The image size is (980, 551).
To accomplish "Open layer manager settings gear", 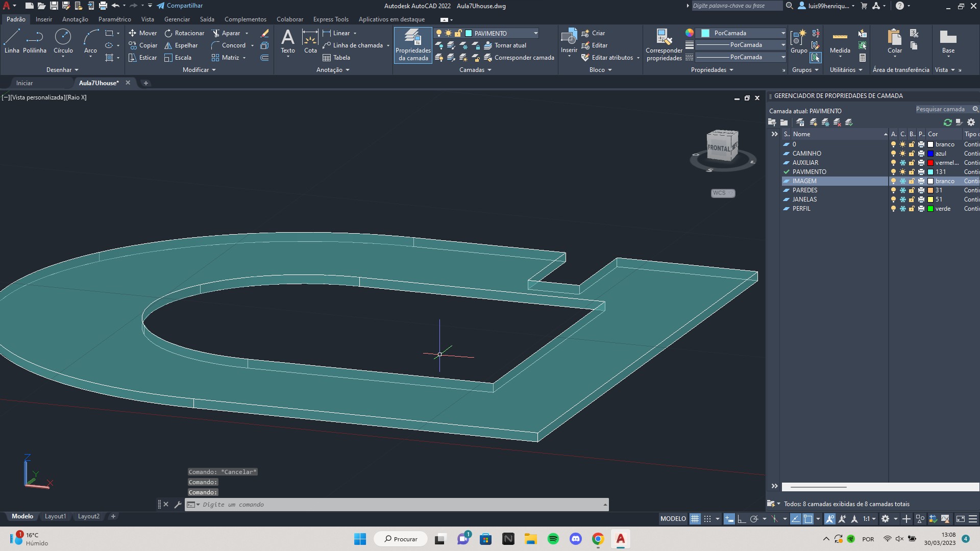I will click(x=971, y=122).
